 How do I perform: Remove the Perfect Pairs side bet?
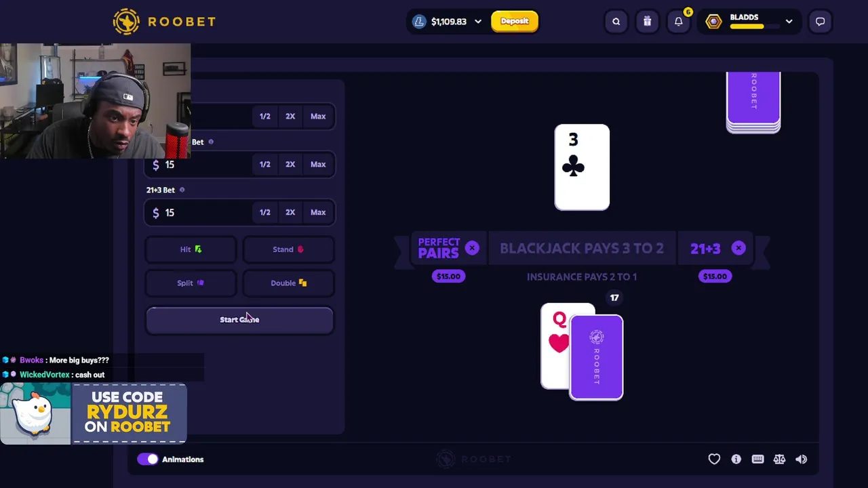coord(472,248)
